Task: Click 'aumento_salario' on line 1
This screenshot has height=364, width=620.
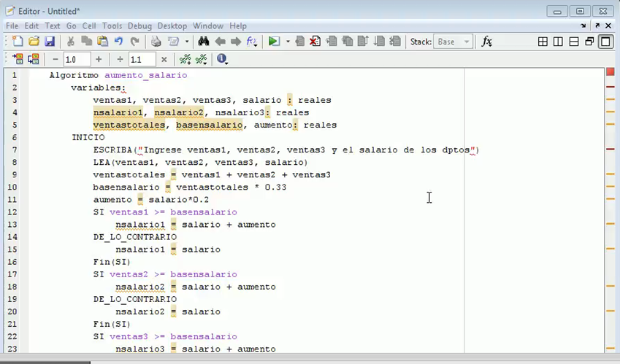Action: 146,75
